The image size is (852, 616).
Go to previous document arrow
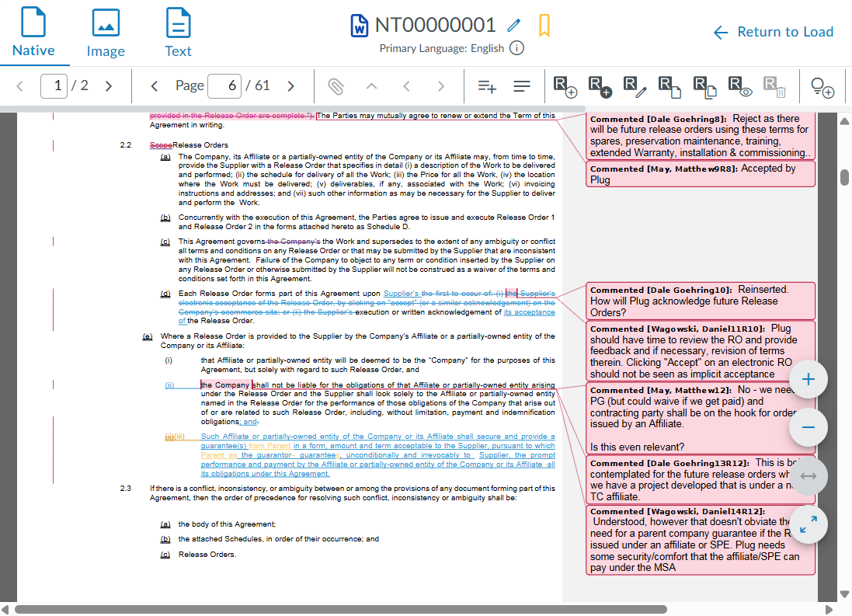[20, 86]
